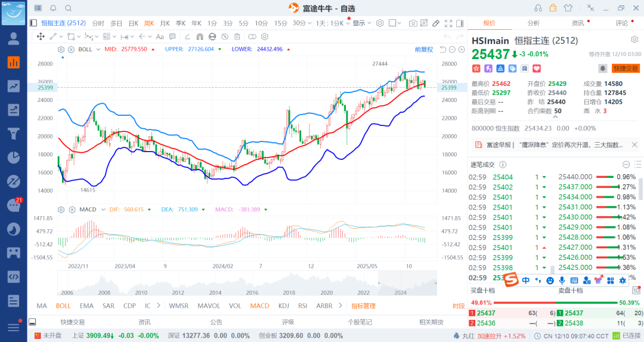This screenshot has height=342, width=644.
Task: Add stock to favorites with heart icon
Action: (537, 69)
